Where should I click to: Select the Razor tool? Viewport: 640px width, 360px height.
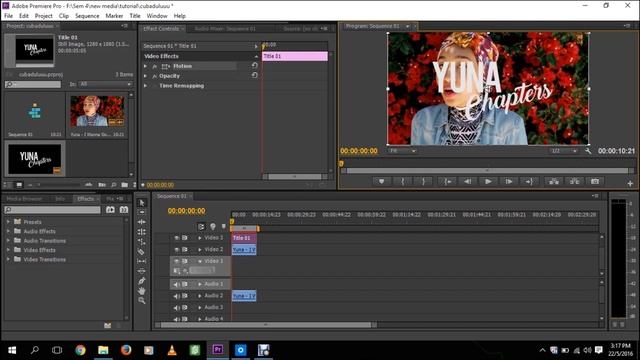(142, 251)
